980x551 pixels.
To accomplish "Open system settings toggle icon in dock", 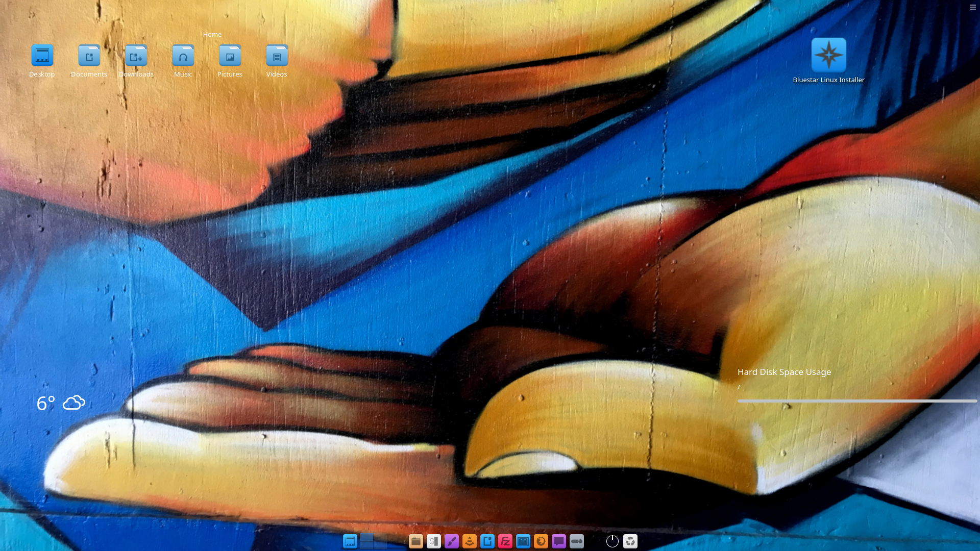I will [x=577, y=541].
